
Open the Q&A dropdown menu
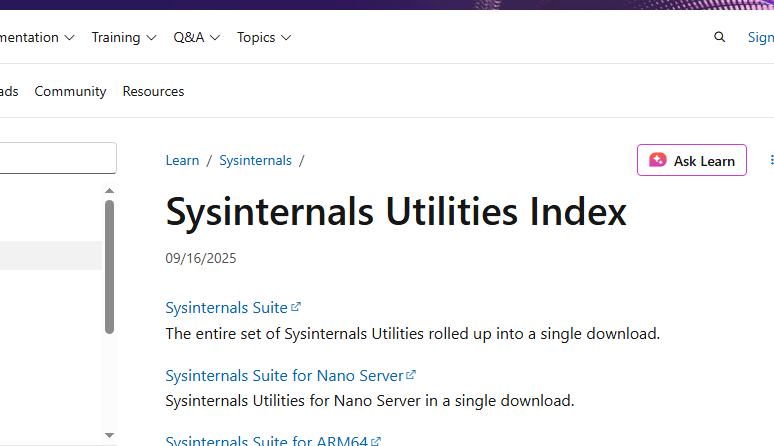pyautogui.click(x=196, y=38)
